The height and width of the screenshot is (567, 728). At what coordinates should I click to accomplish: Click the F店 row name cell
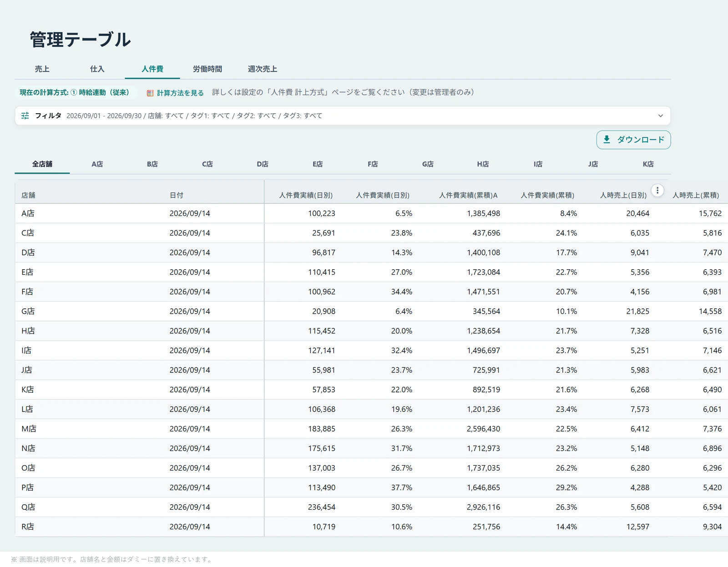pos(27,291)
